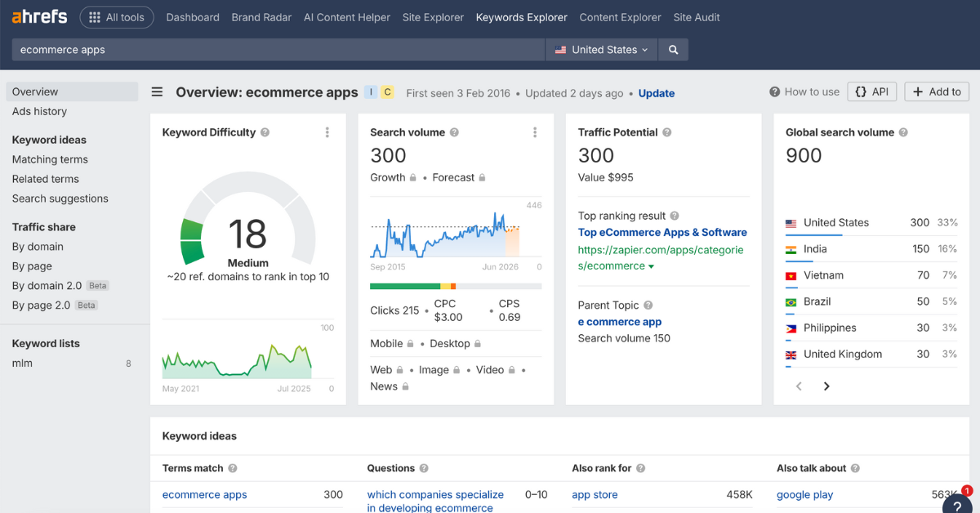Image resolution: width=980 pixels, height=513 pixels.
Task: Click the lock icon next to Web
Action: coord(400,370)
